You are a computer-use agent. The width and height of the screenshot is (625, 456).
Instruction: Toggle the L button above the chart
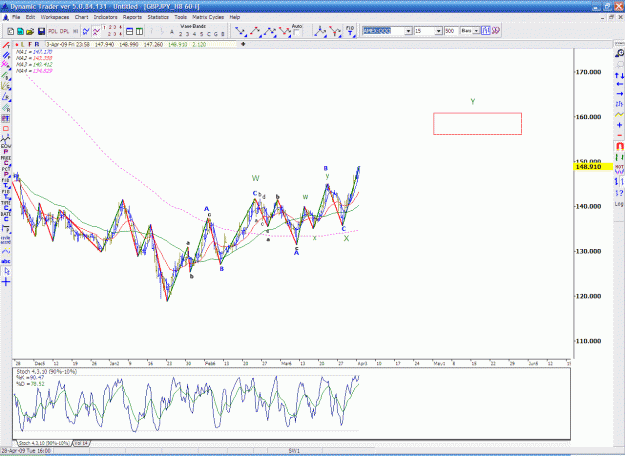(x=22, y=44)
